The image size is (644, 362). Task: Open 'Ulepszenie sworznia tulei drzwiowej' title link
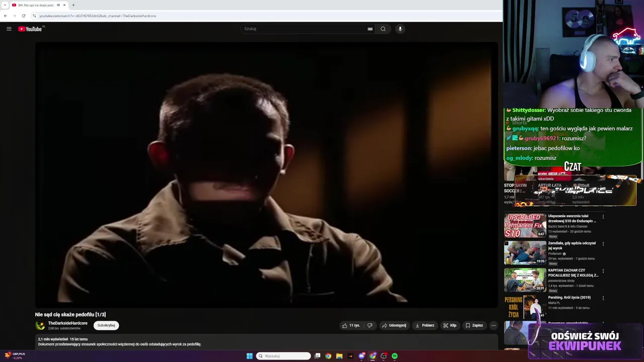(x=573, y=218)
